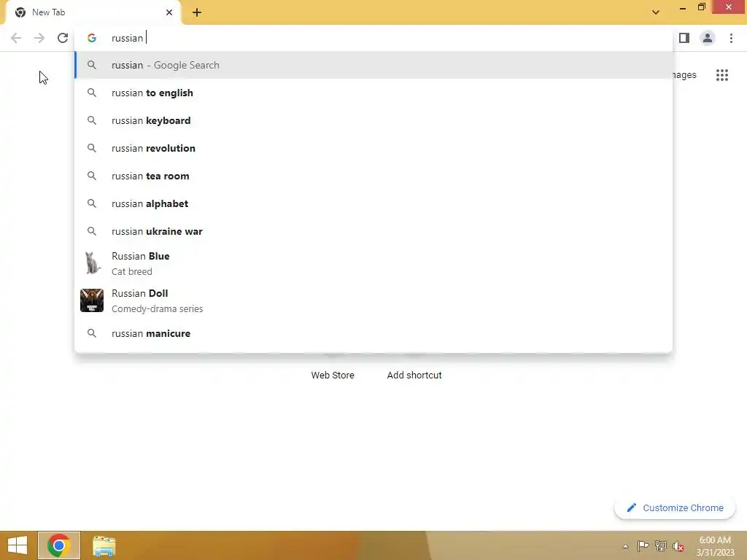
Task: Choose the 'russian ukraine war' suggestion
Action: (x=374, y=231)
